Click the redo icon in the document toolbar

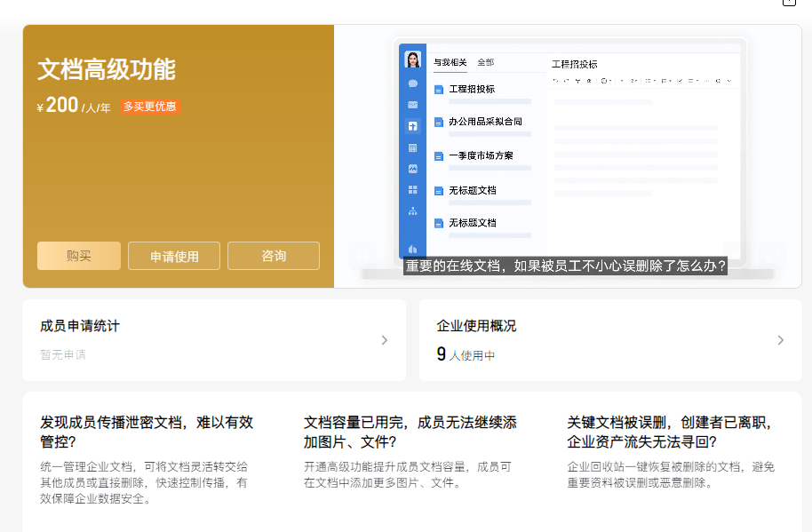pos(566,81)
